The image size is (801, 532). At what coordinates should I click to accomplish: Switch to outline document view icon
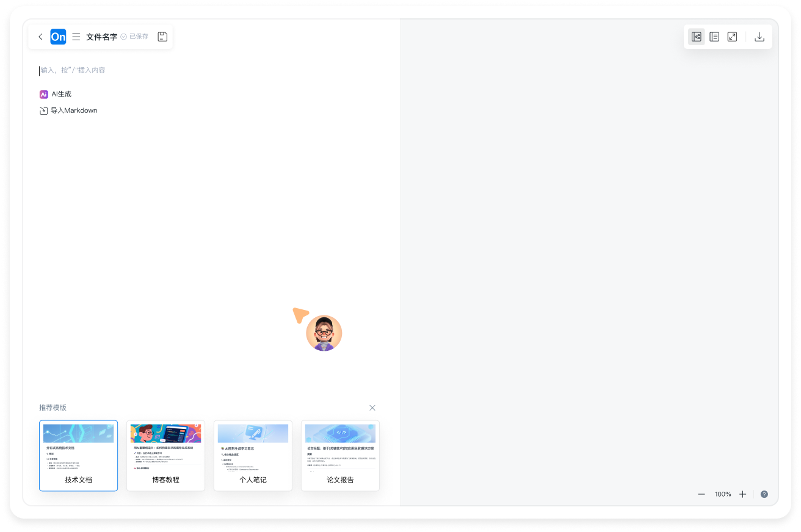point(714,37)
